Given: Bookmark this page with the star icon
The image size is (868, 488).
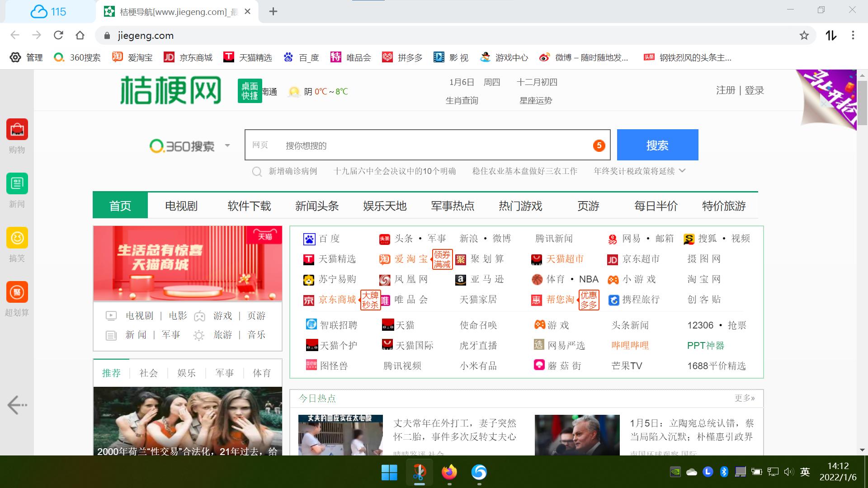Looking at the screenshot, I should point(804,35).
